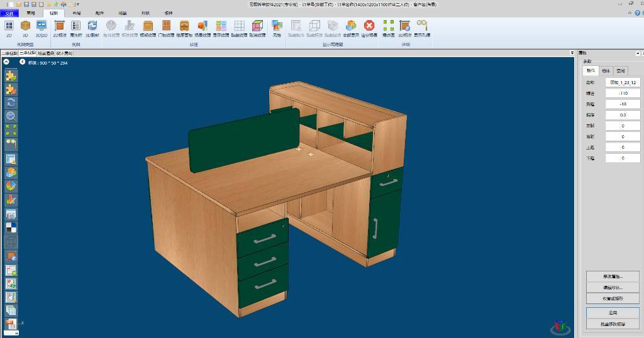Click the drawer texture icon in ribbon

pyautogui.click(x=184, y=26)
